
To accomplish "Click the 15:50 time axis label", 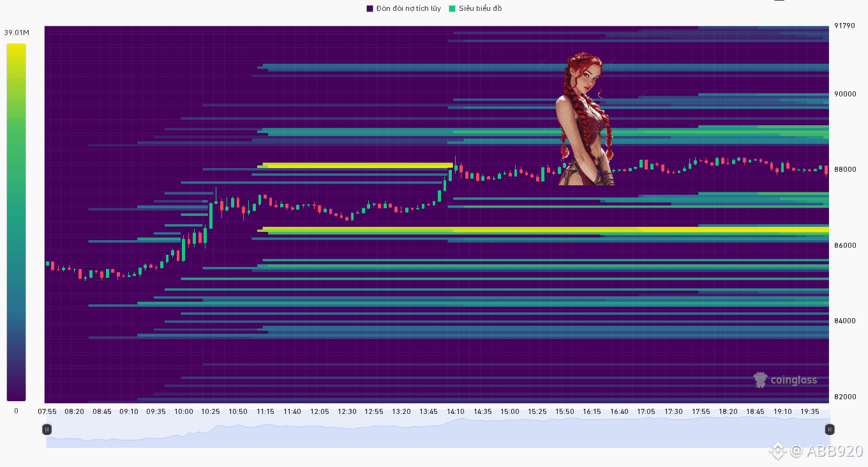I will pos(565,412).
